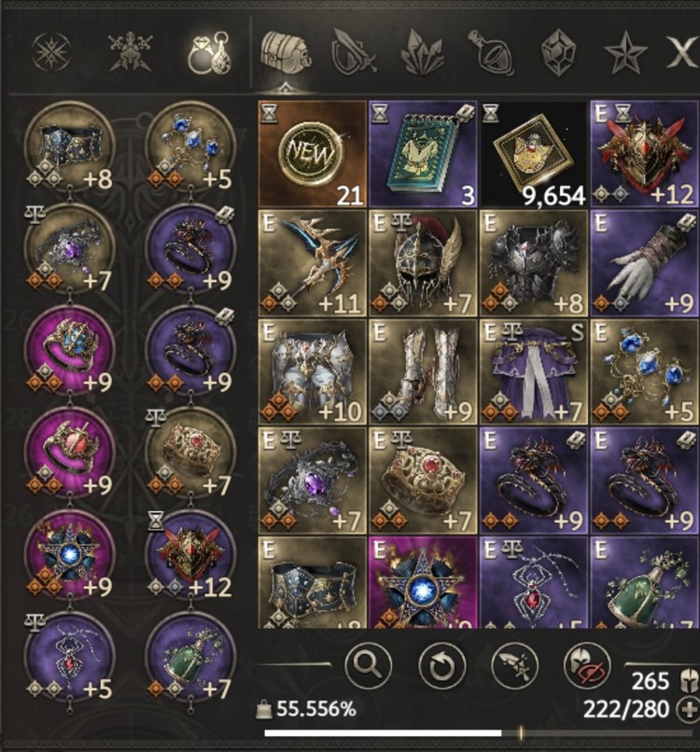Click the feather and sword dismantle icon
The height and width of the screenshot is (752, 700).
click(514, 665)
